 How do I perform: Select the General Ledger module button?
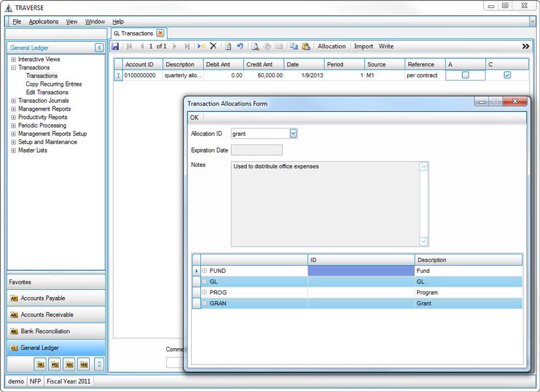pyautogui.click(x=56, y=347)
